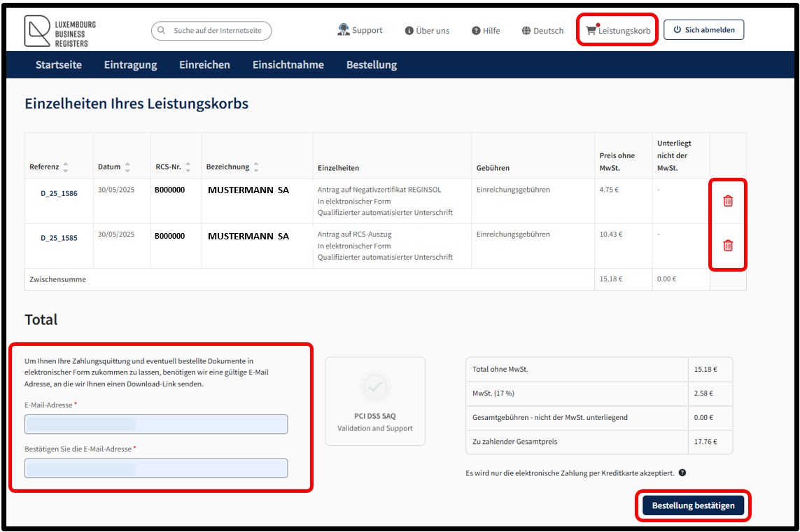Click the Sich abmelden button

pos(703,29)
